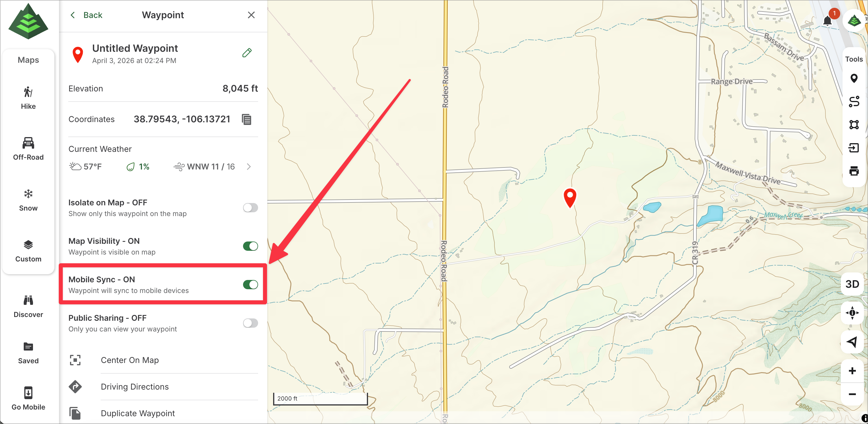Select the area polygon tool
The height and width of the screenshot is (424, 868).
[854, 125]
